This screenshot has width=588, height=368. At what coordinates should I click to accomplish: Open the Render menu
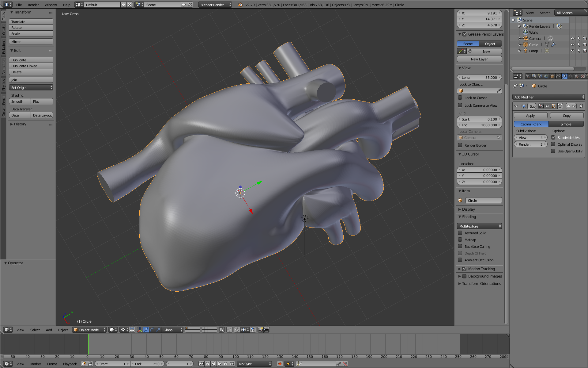[x=33, y=5]
